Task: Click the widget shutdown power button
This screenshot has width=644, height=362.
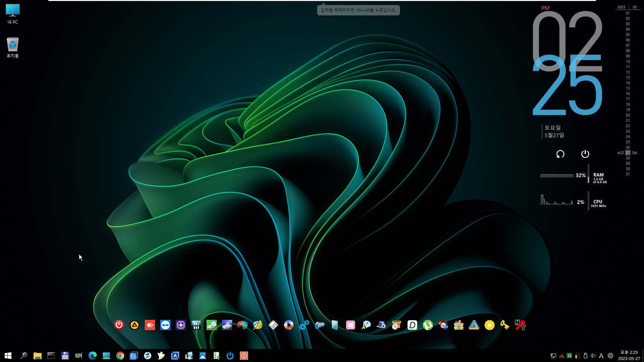Action: 585,154
